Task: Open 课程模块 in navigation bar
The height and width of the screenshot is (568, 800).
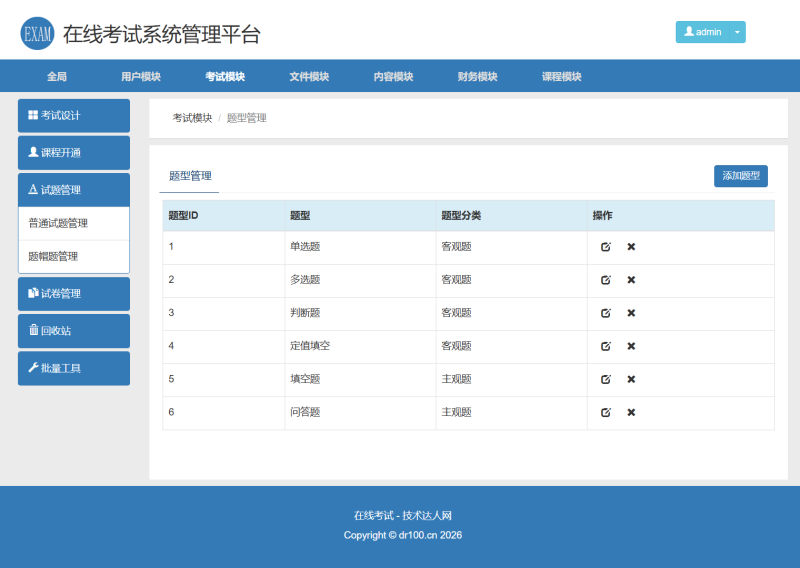Action: click(x=562, y=77)
